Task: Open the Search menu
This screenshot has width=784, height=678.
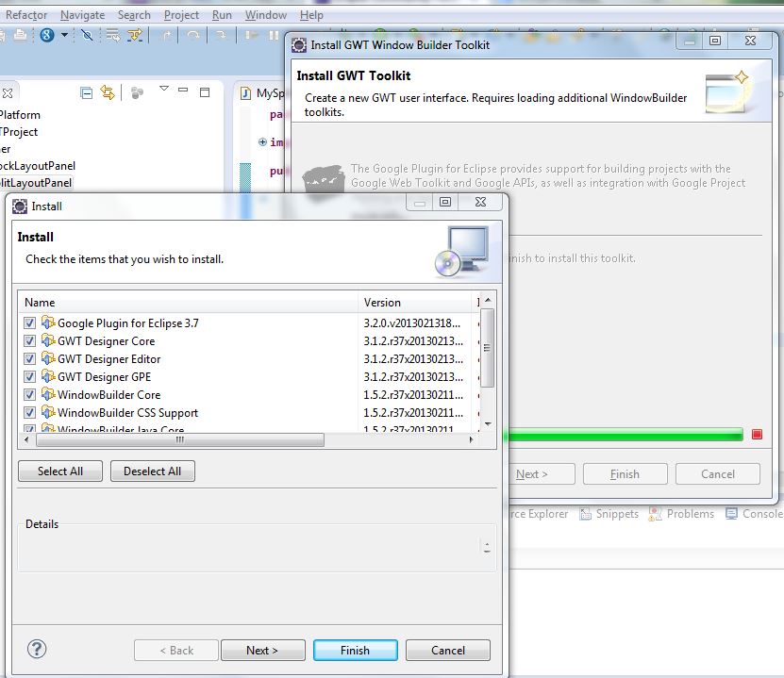Action: (x=134, y=15)
